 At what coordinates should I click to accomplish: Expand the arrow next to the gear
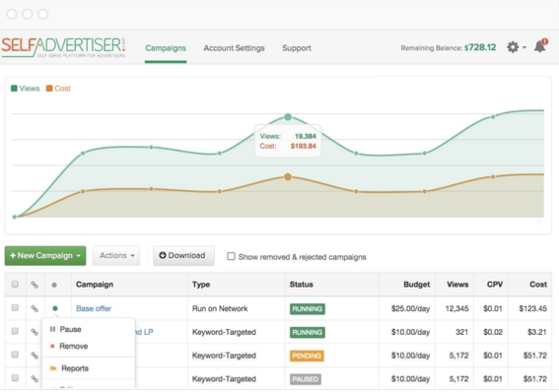tap(524, 47)
